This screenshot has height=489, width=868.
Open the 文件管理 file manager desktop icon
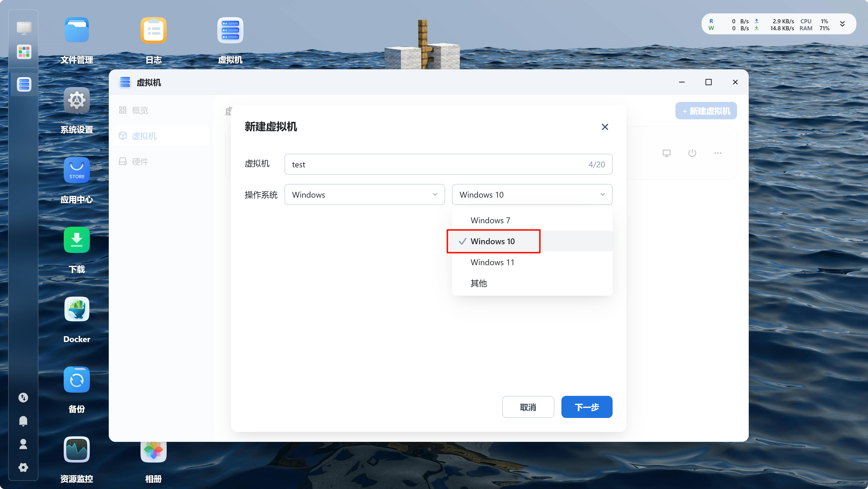(x=77, y=30)
